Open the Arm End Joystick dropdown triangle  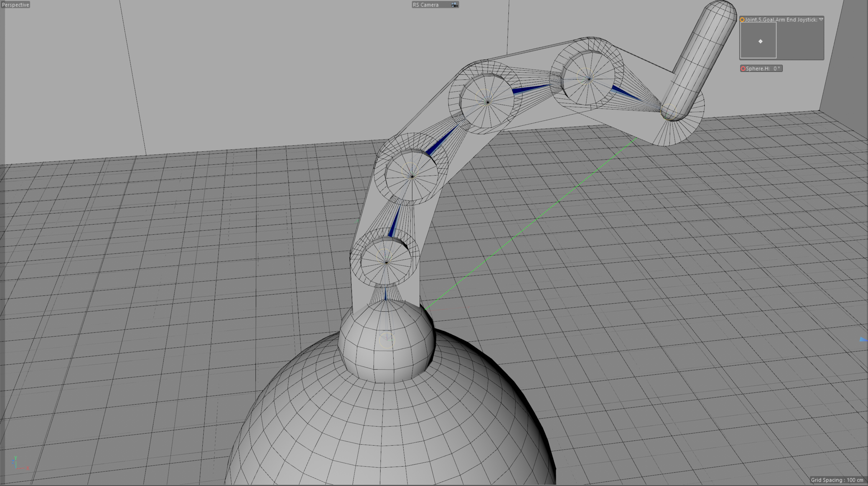[x=821, y=19]
